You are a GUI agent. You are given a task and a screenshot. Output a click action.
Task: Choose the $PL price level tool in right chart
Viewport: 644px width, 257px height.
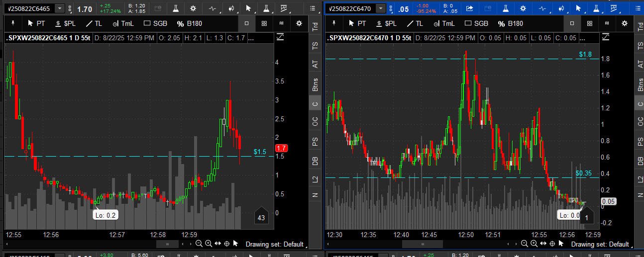[386, 23]
